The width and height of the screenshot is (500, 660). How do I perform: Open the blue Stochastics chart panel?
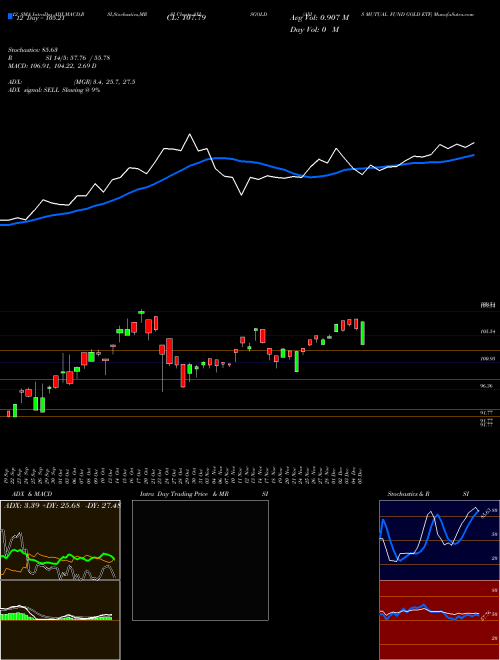pos(439,540)
